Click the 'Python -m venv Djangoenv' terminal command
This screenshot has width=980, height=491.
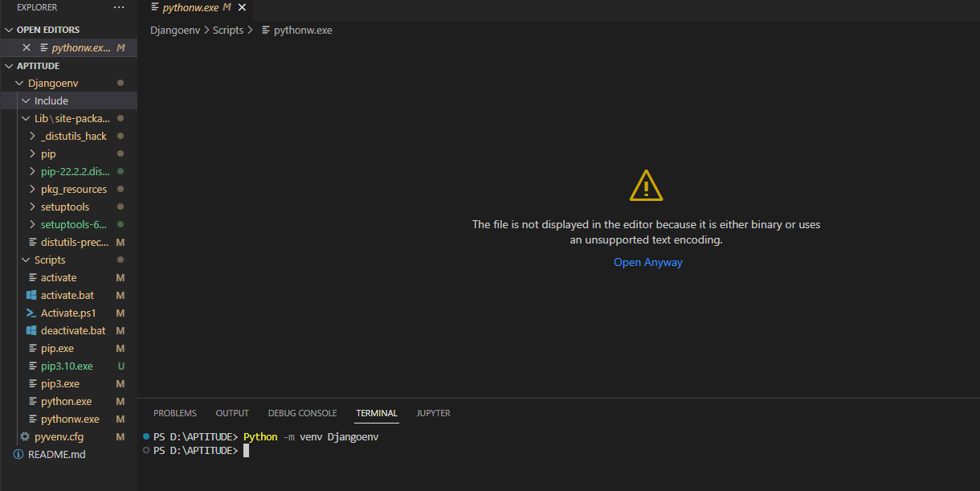(311, 436)
